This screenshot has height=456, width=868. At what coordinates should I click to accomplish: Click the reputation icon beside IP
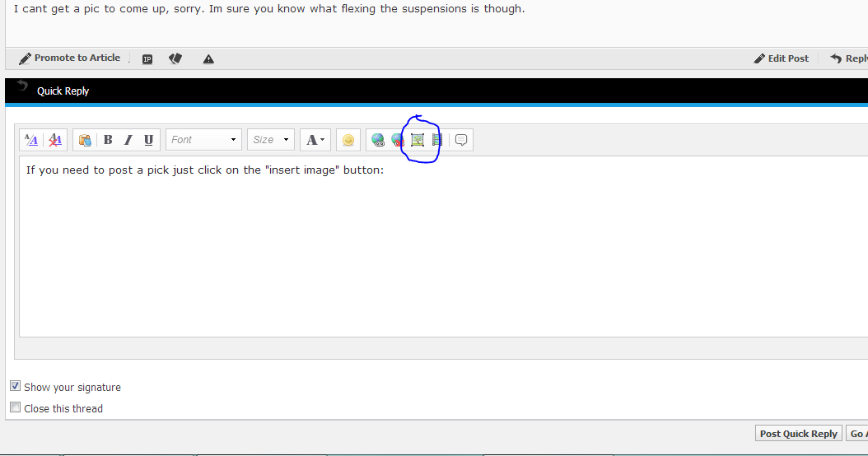(175, 58)
